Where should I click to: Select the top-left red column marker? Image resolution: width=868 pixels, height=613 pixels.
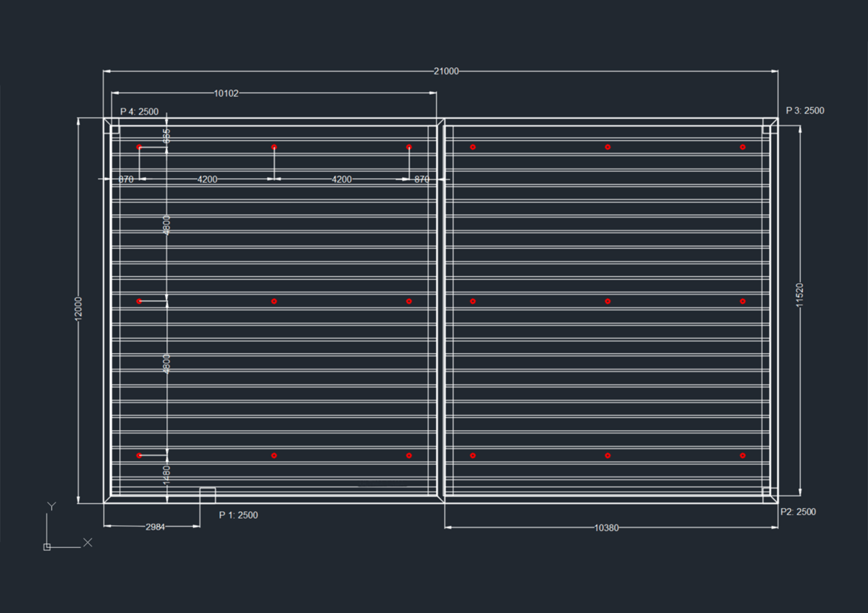(x=139, y=146)
